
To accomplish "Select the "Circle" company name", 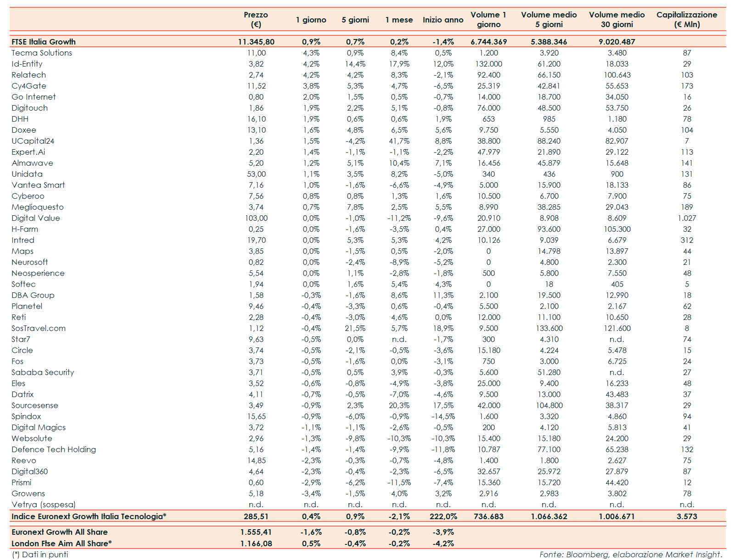I will click(22, 350).
